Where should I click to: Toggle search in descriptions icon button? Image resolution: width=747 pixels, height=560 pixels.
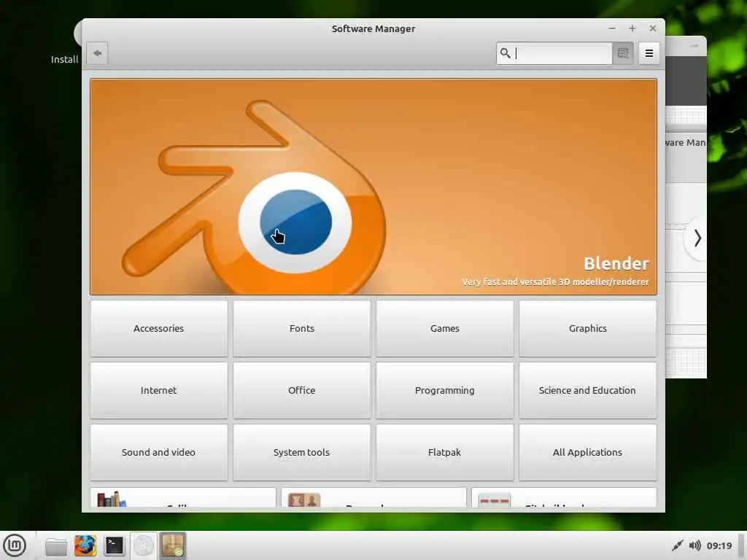(x=623, y=52)
